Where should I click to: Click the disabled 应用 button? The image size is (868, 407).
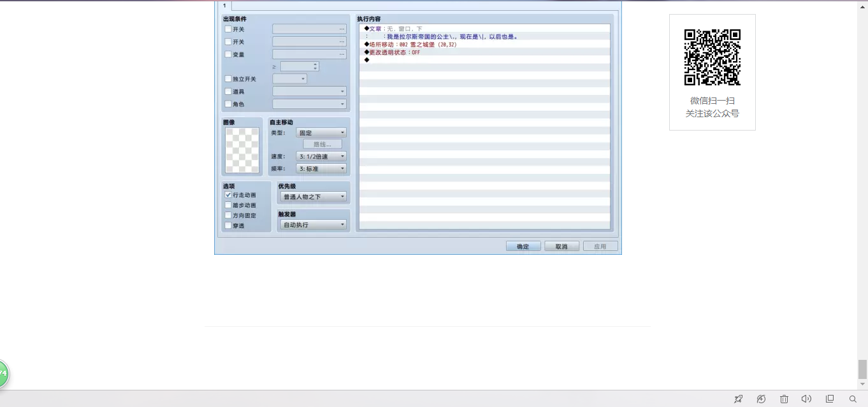click(600, 246)
